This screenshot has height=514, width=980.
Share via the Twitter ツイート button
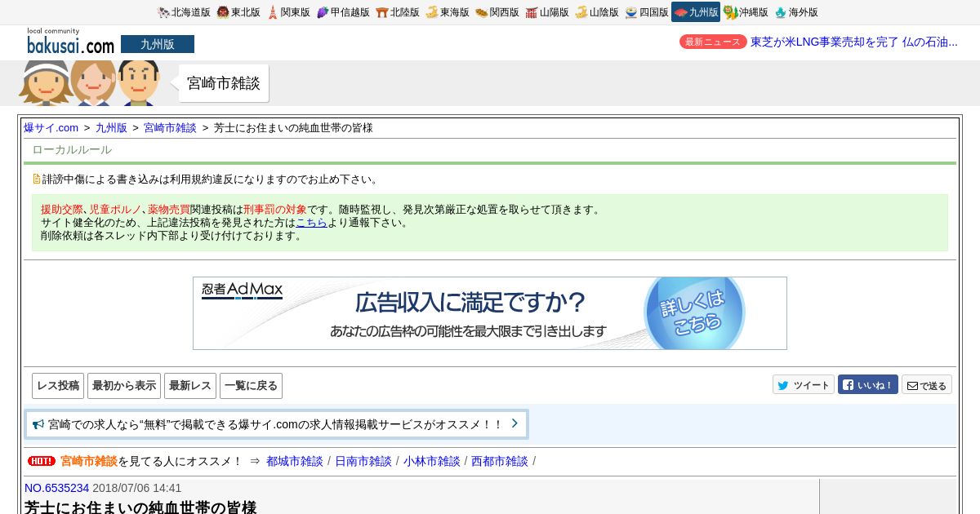[804, 385]
